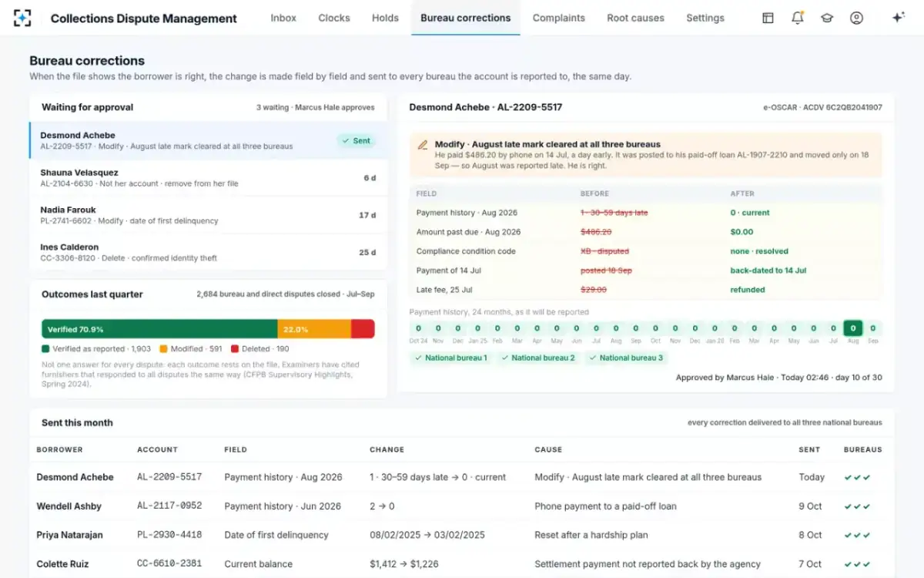Viewport: 924px width, 578px height.
Task: Click the bureau checkmarks in Priya Natarajan's row
Action: pos(857,535)
